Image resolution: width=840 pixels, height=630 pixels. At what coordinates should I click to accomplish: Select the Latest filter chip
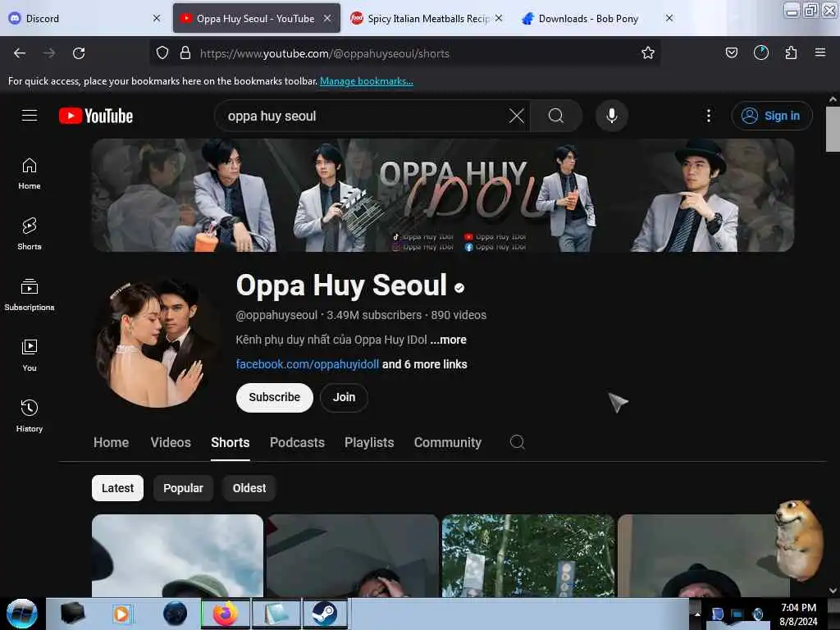[x=117, y=488]
